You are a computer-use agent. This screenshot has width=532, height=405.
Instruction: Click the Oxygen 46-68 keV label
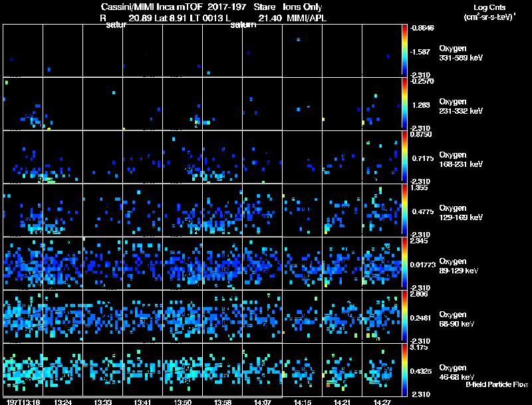[x=457, y=372]
